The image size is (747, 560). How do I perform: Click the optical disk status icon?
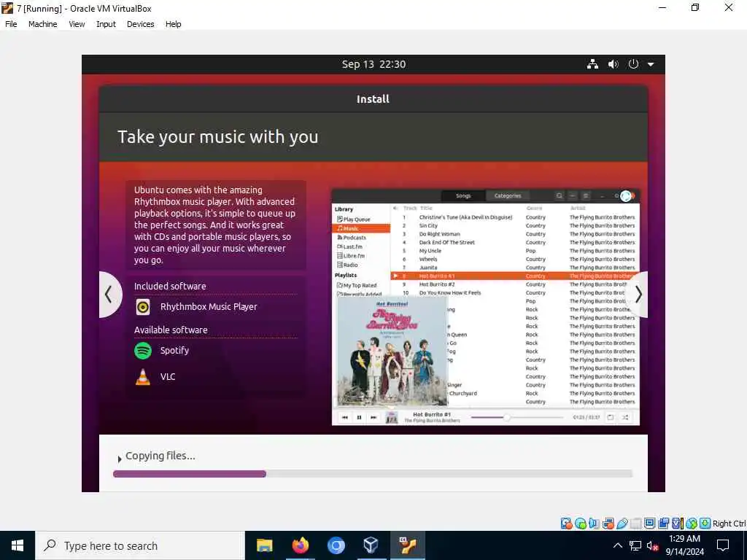point(581,524)
